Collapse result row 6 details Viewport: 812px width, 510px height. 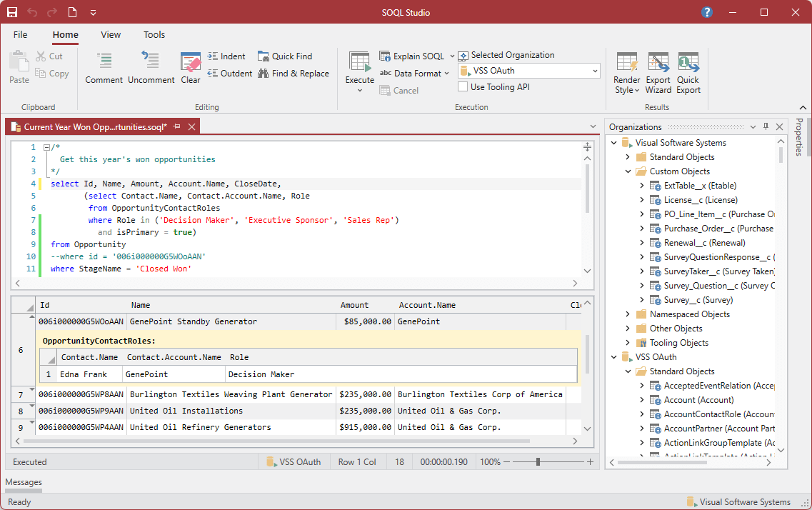pos(31,316)
